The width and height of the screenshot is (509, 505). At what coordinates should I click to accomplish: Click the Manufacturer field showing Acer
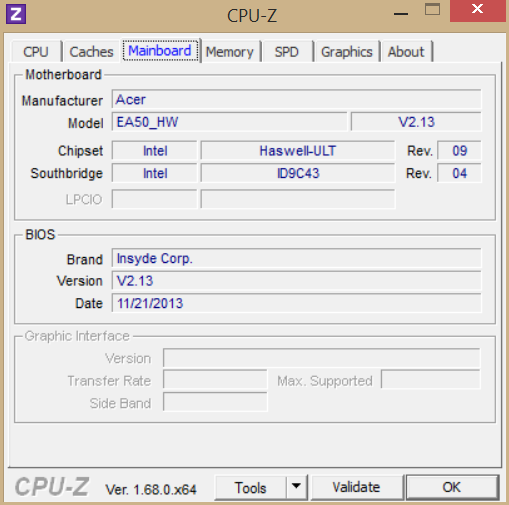click(x=296, y=99)
